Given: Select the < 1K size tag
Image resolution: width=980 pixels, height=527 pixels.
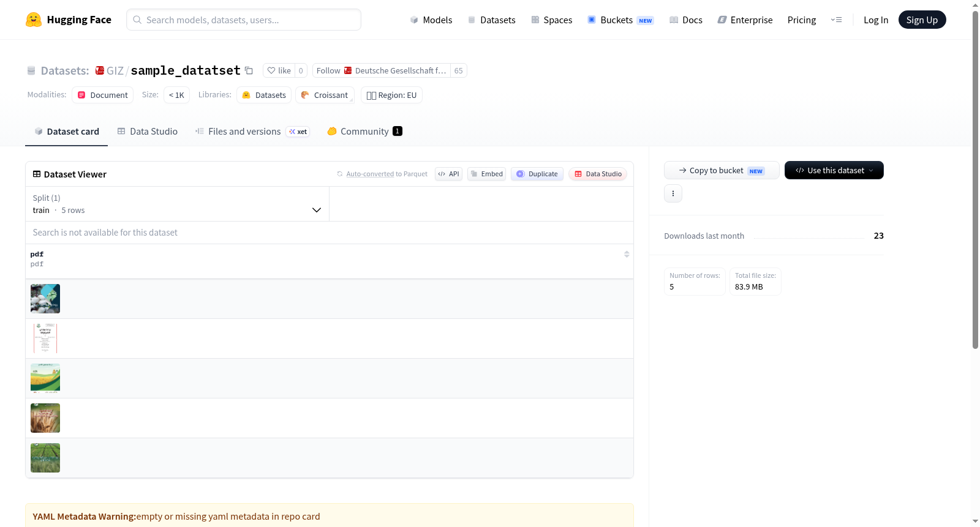Looking at the screenshot, I should pos(176,95).
